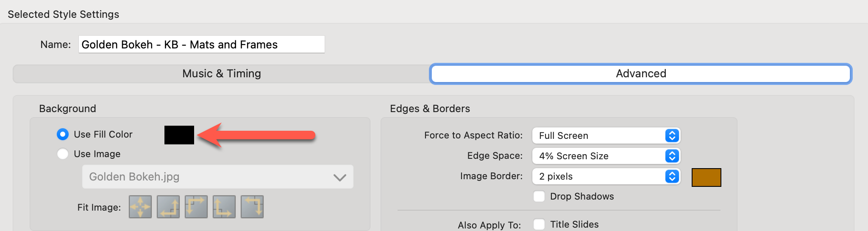Viewport: 868px width, 231px height.
Task: Click the four-way arrows Fit Image icon
Action: click(x=140, y=207)
